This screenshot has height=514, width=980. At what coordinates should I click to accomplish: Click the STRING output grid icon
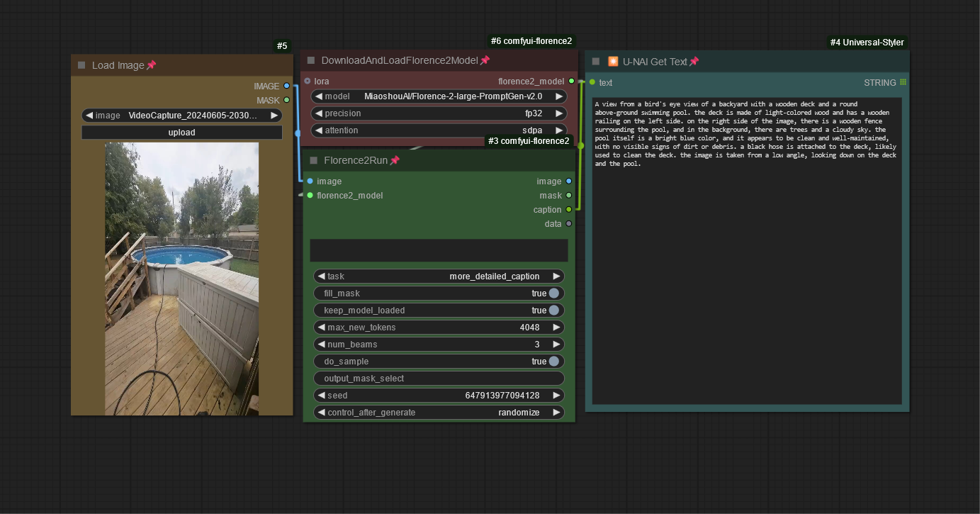[x=903, y=82]
